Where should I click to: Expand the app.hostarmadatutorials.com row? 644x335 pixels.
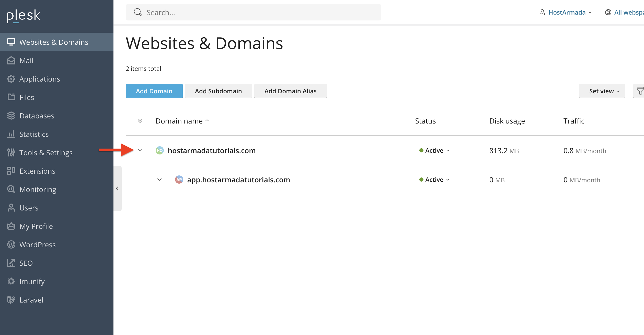click(159, 180)
